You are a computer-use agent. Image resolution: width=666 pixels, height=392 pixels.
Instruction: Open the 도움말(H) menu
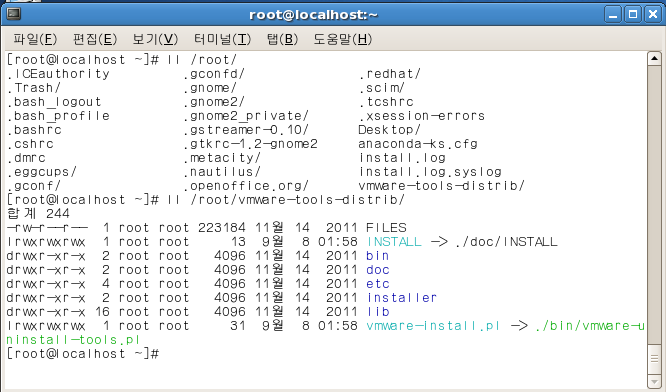click(342, 39)
